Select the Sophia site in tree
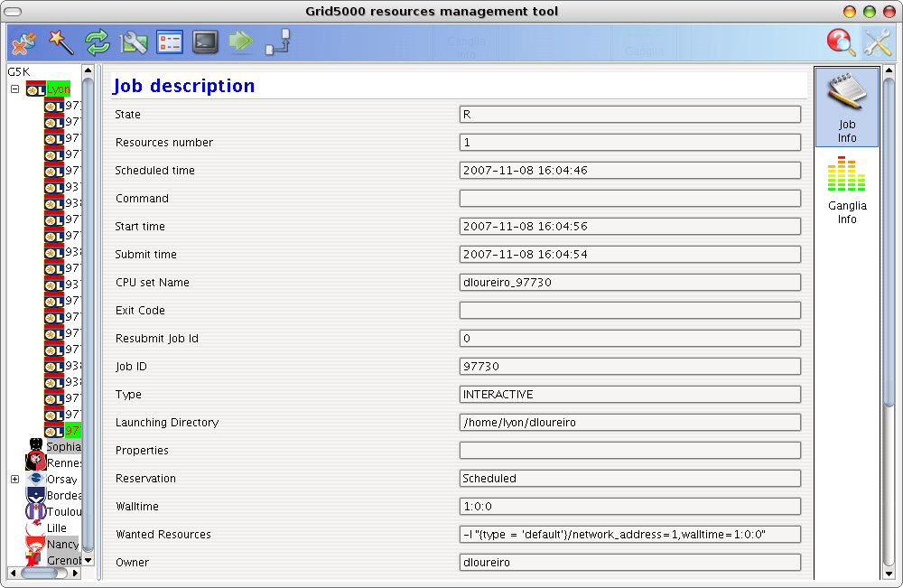The height and width of the screenshot is (588, 903). (x=63, y=446)
